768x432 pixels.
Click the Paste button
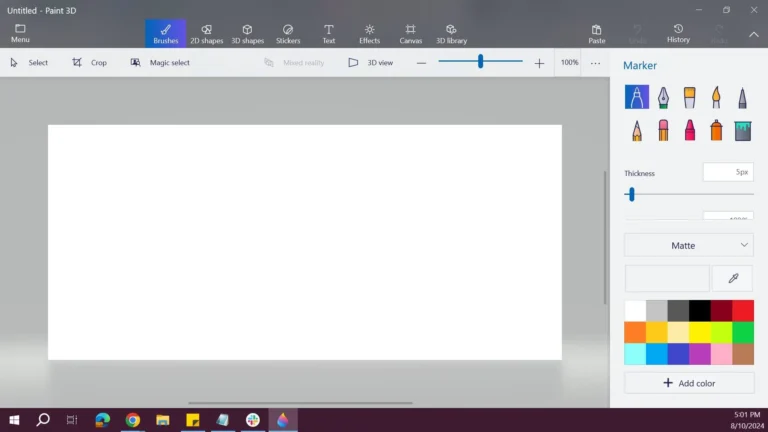point(597,34)
